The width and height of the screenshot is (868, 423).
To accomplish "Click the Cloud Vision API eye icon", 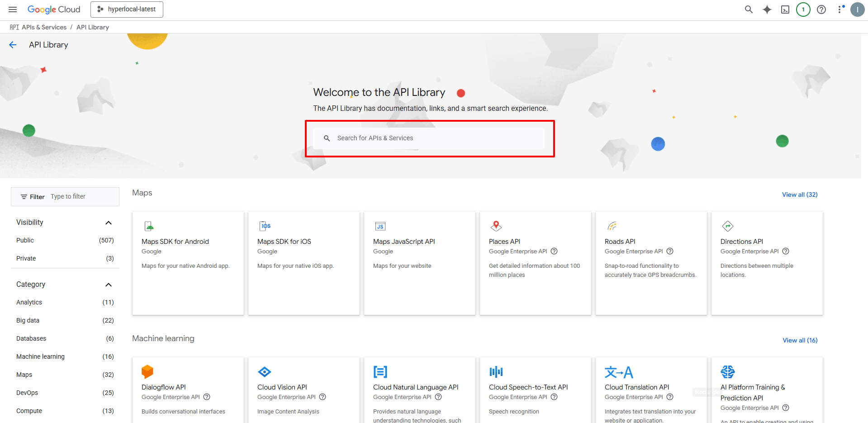I will (x=265, y=372).
